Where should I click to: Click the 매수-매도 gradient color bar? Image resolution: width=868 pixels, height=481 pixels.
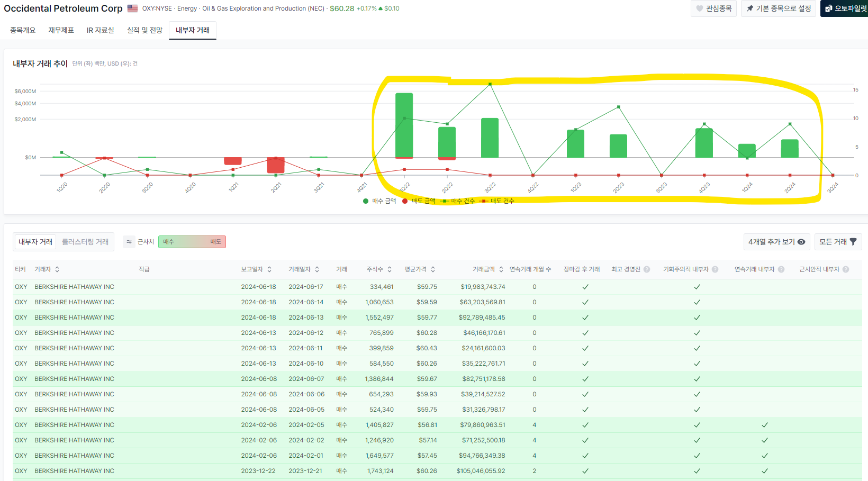point(192,242)
